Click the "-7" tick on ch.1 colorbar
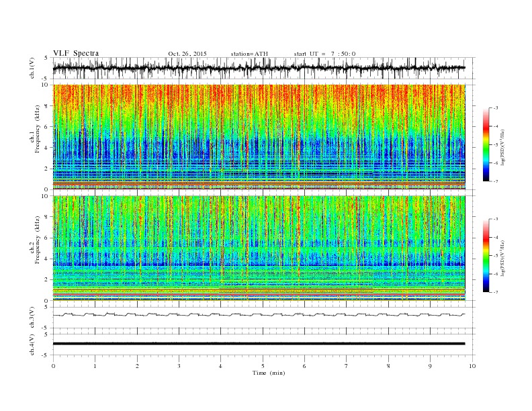532x411 pixels. point(496,181)
